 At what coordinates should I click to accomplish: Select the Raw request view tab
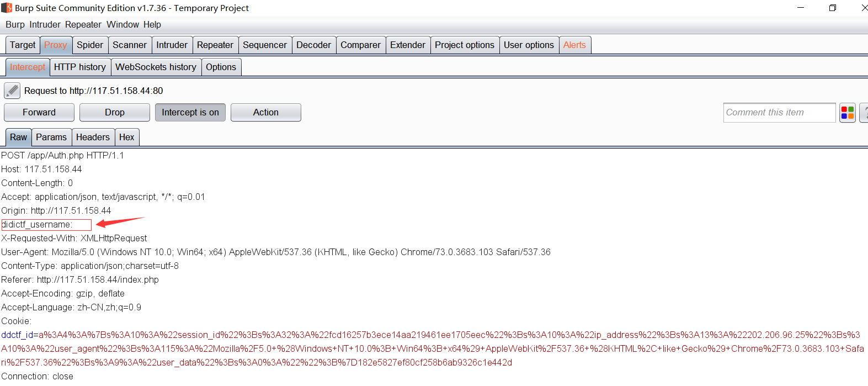[x=18, y=138]
